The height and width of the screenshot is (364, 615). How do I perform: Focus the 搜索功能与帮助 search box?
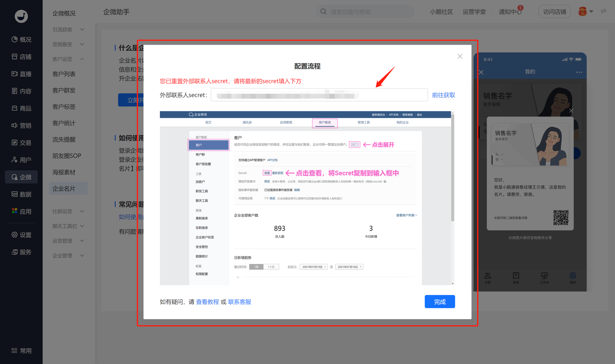[x=365, y=11]
